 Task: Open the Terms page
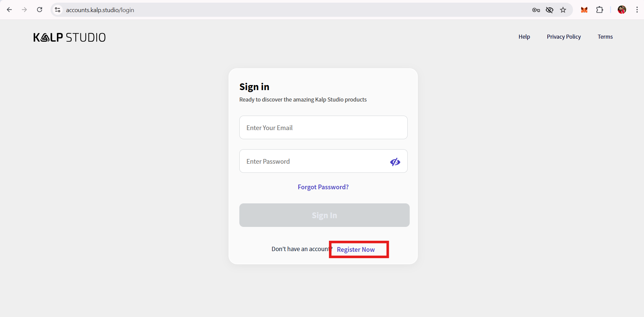605,37
